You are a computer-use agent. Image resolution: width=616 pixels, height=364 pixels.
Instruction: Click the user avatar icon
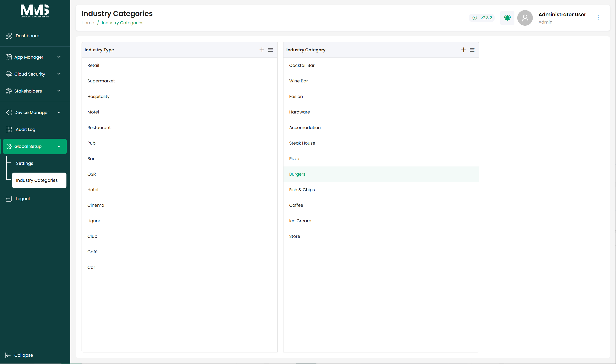point(525,18)
